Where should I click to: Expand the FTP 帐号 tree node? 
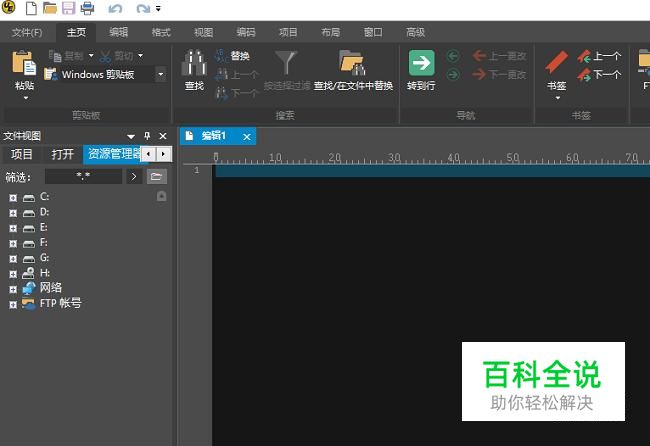tap(13, 303)
